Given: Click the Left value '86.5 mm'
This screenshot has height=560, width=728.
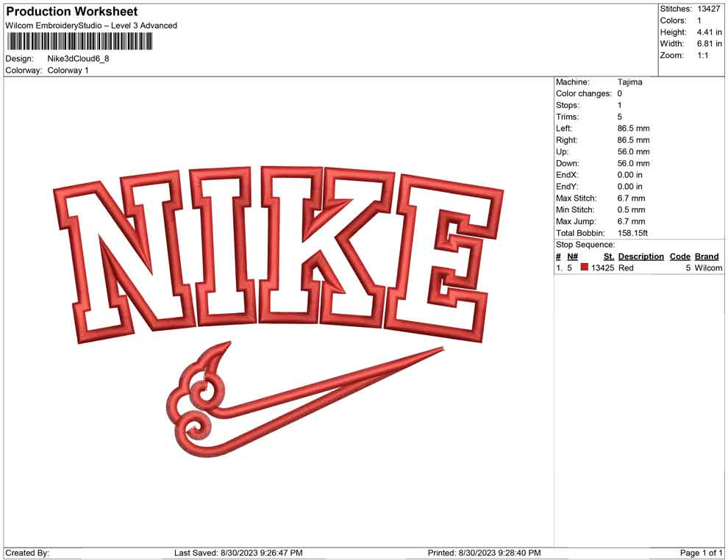Looking at the screenshot, I should (633, 128).
